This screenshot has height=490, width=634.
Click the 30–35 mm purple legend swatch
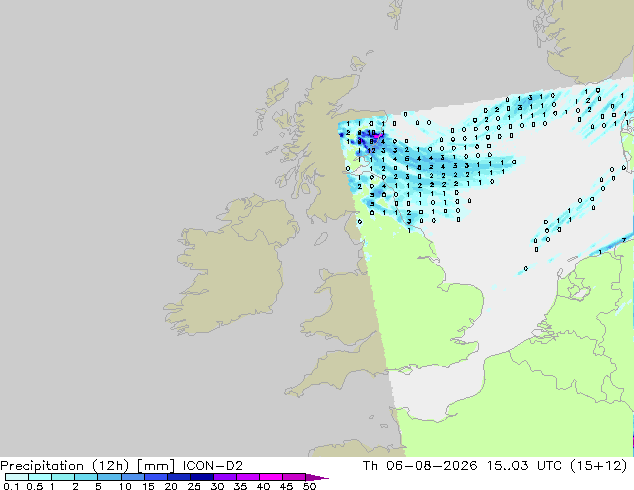[225, 477]
